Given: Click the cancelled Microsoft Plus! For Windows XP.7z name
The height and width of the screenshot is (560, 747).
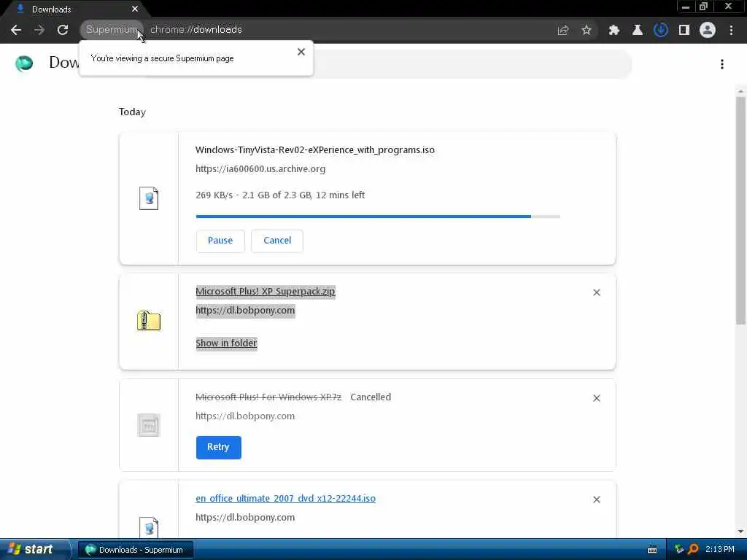Looking at the screenshot, I should [x=268, y=397].
